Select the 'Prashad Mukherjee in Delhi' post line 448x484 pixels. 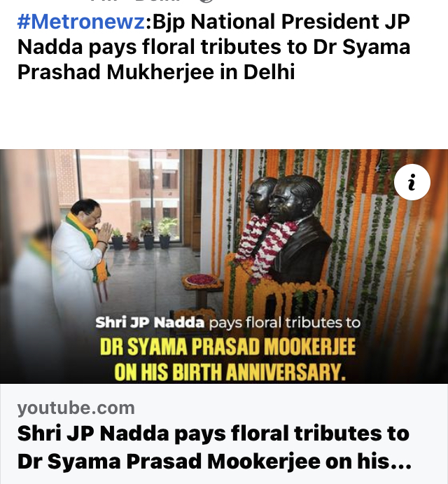click(x=156, y=72)
